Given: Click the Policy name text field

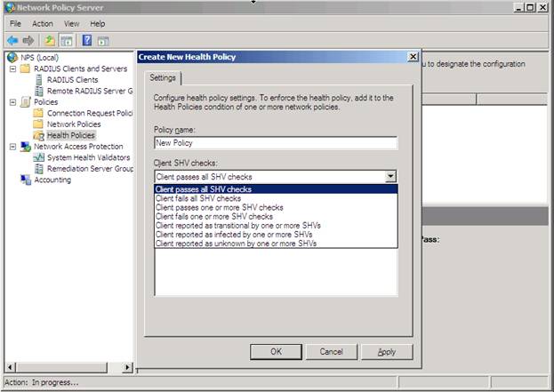Looking at the screenshot, I should [x=275, y=143].
